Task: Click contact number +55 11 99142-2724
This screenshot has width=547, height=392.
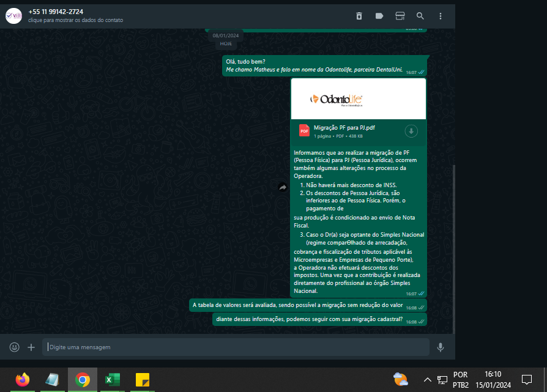Action: pos(56,12)
